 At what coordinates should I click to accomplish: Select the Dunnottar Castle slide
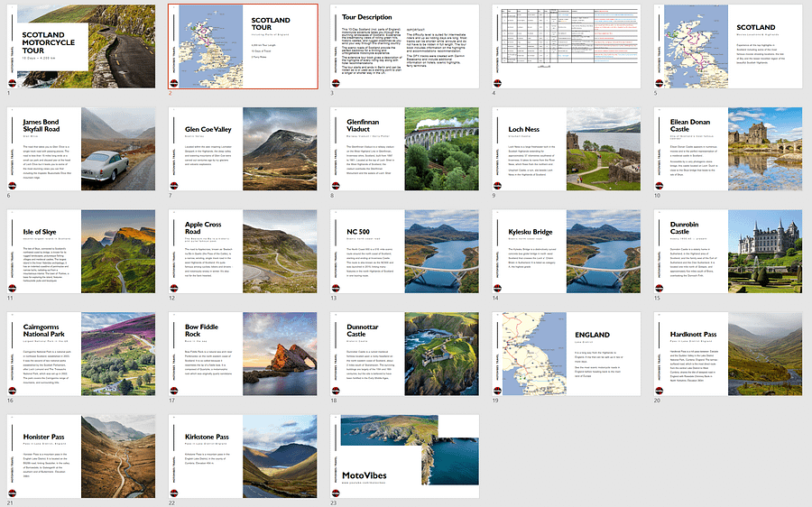coord(404,355)
